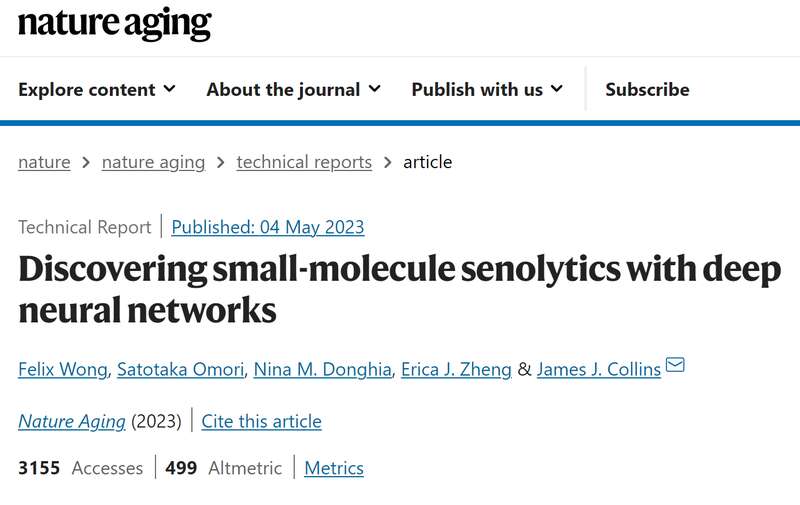The image size is (800, 505).
Task: Expand the Publish with us chevron
Action: tap(556, 89)
